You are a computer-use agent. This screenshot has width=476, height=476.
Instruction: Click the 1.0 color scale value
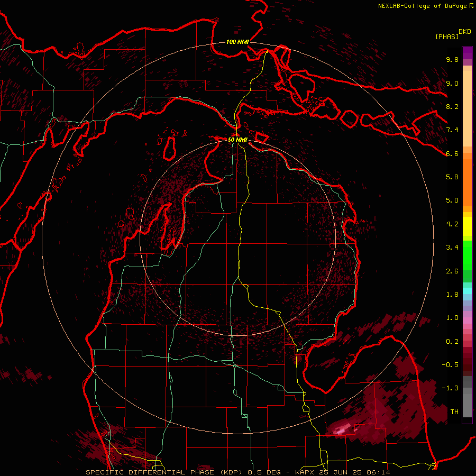pyautogui.click(x=452, y=318)
